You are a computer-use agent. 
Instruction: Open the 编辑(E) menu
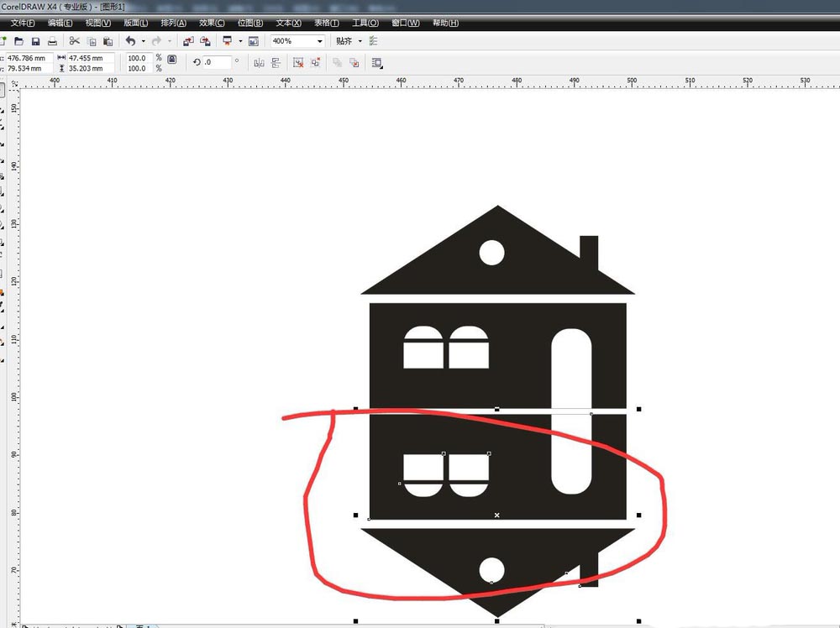point(60,23)
